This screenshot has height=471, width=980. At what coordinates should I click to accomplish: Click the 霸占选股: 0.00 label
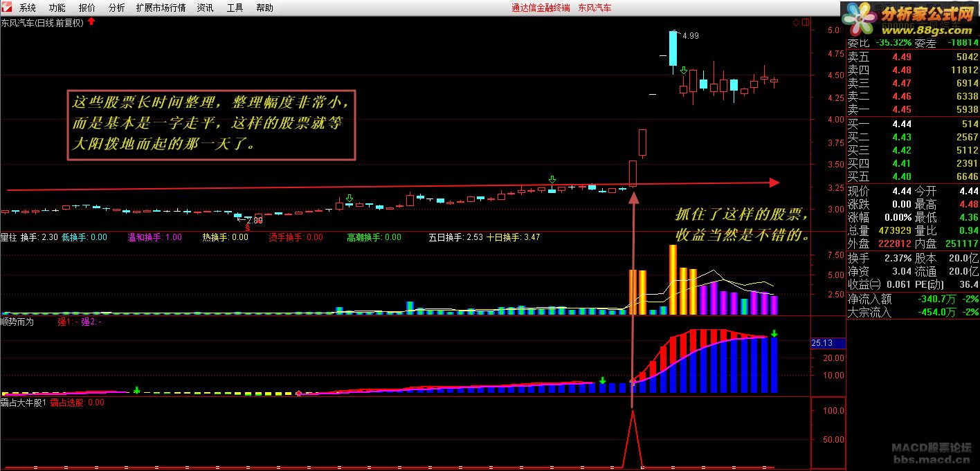[78, 402]
